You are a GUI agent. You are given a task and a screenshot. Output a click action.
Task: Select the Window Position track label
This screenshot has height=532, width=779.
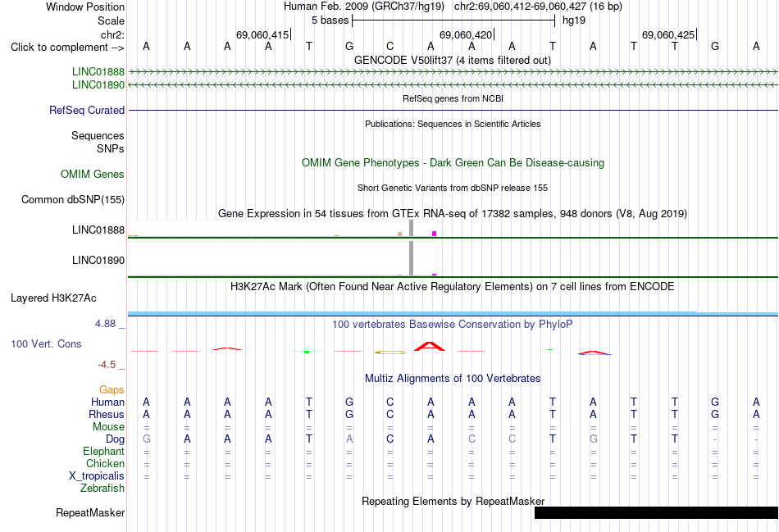point(85,7)
